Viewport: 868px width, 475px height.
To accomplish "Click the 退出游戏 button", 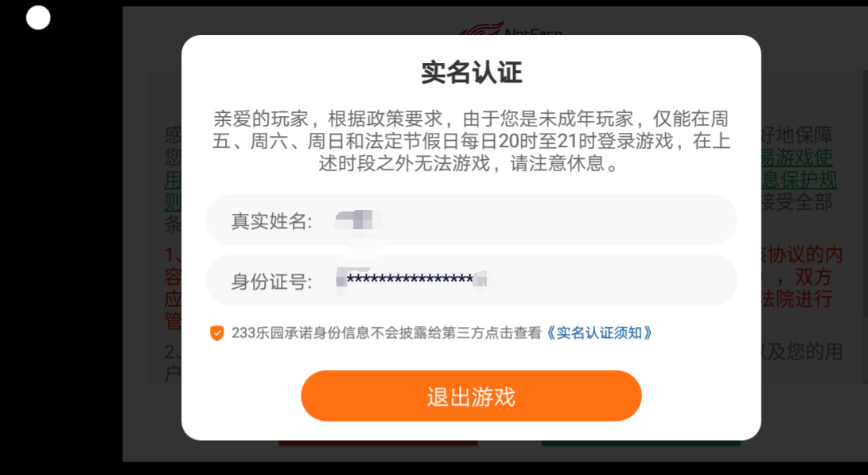I will tap(471, 396).
